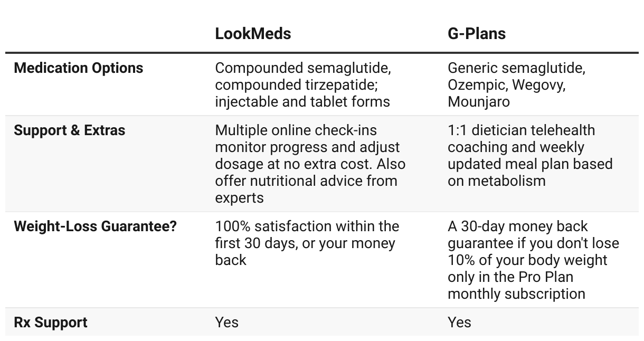The height and width of the screenshot is (341, 644).
Task: Click the Weight-Loss Guarantee? row label
Action: click(x=96, y=226)
